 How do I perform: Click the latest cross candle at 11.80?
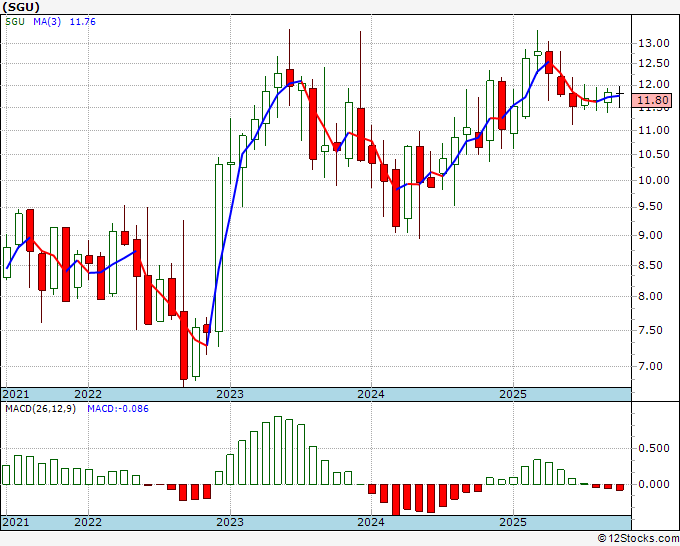pyautogui.click(x=620, y=93)
